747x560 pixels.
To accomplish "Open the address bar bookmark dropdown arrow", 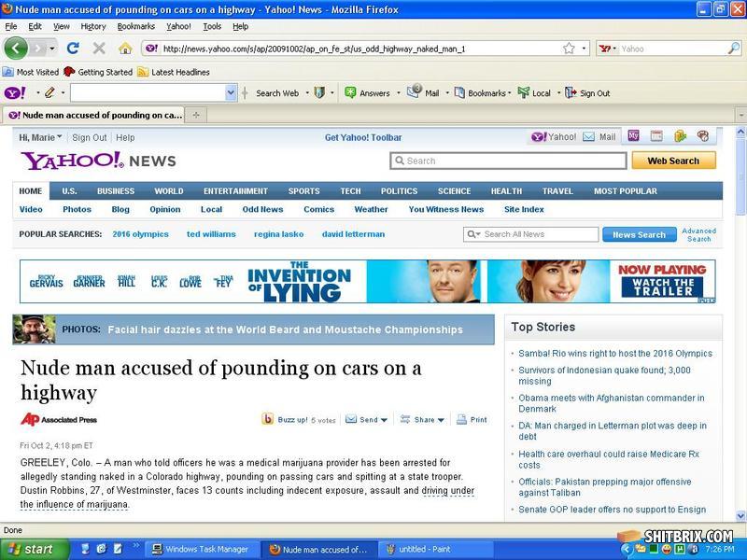I will (x=584, y=49).
